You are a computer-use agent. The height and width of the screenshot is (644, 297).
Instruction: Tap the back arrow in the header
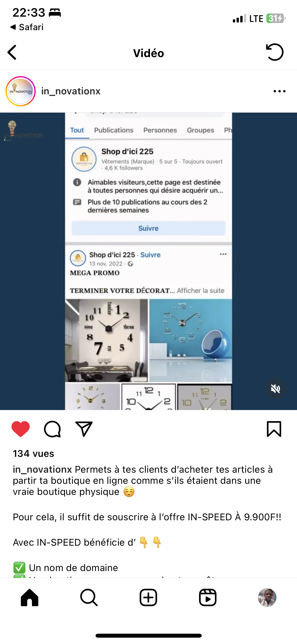(x=12, y=52)
